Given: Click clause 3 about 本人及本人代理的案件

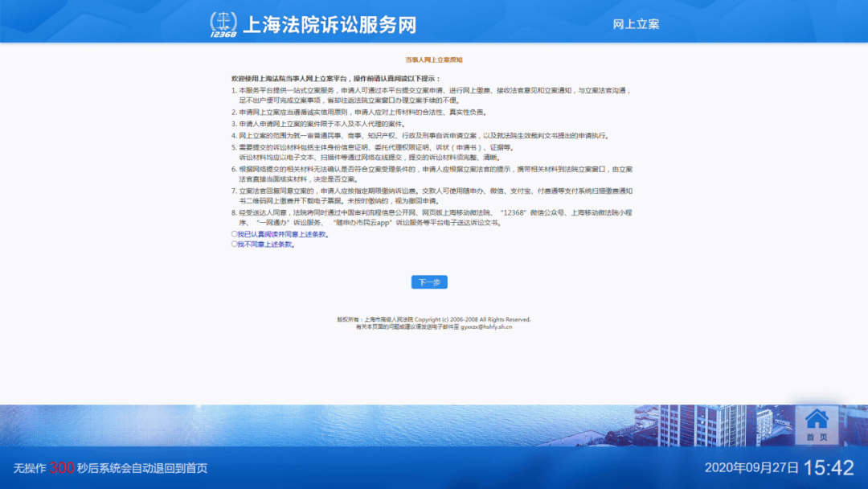Looking at the screenshot, I should point(319,124).
